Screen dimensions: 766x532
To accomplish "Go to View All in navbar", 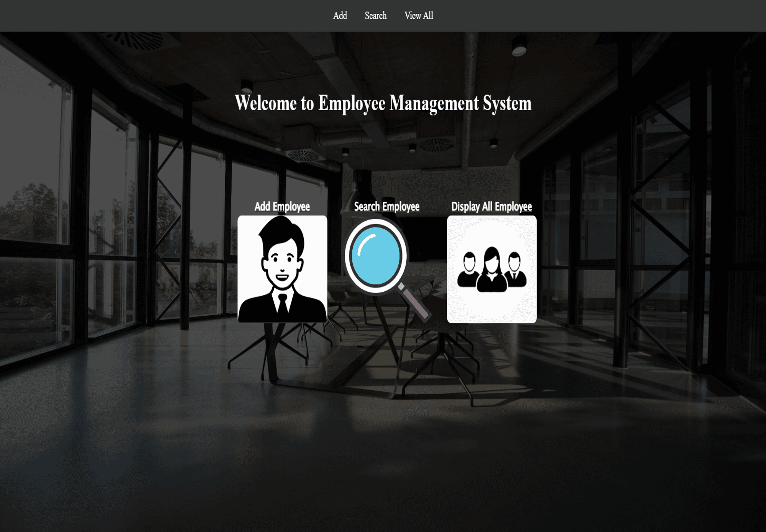I will point(419,16).
